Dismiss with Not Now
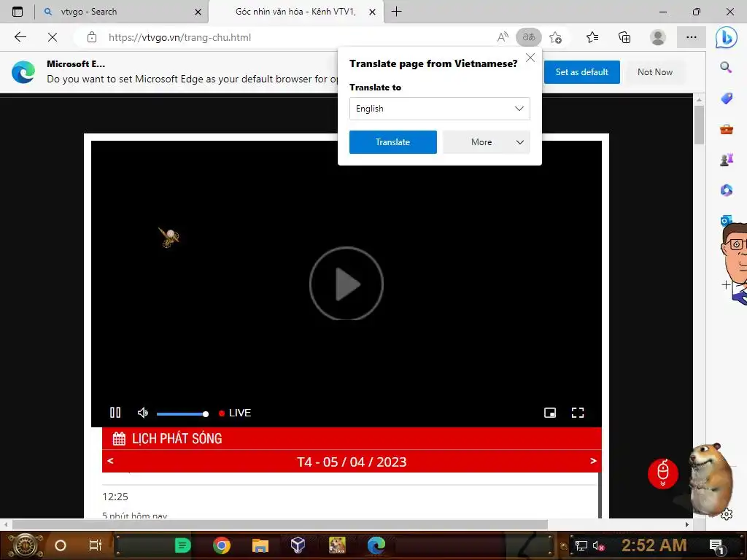 [655, 72]
